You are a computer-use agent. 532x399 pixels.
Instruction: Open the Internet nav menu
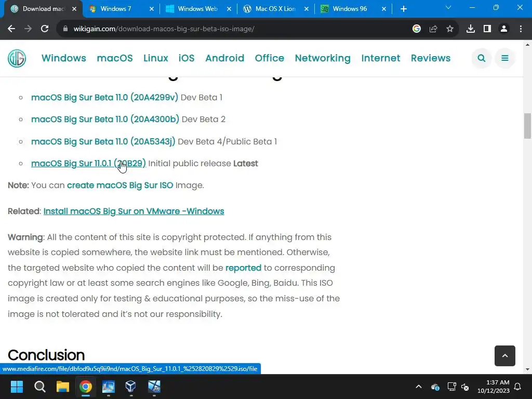tap(381, 58)
